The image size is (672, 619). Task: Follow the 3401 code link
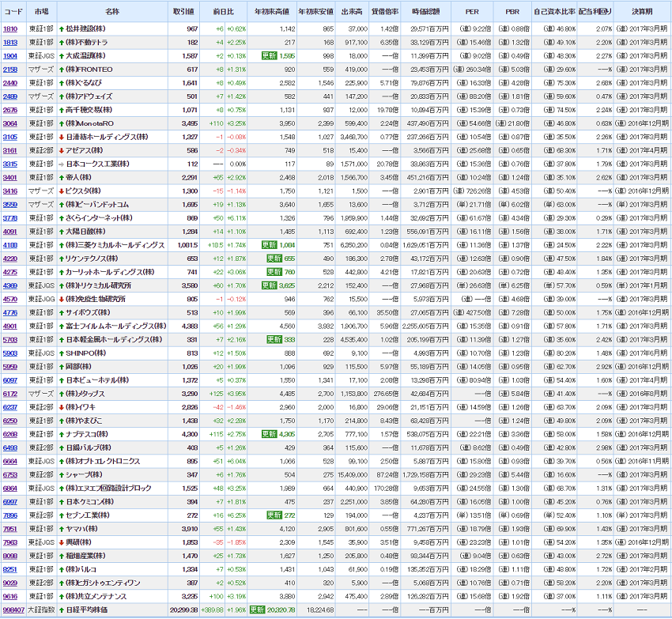coord(10,178)
